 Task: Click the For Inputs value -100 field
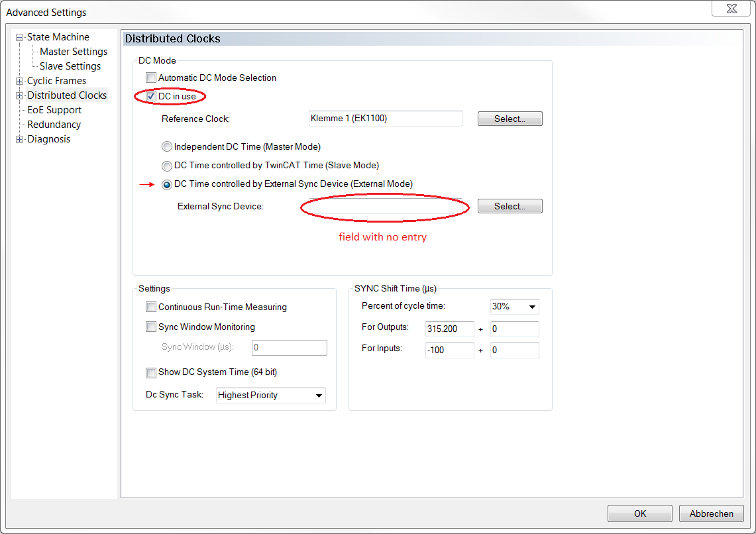pyautogui.click(x=449, y=350)
